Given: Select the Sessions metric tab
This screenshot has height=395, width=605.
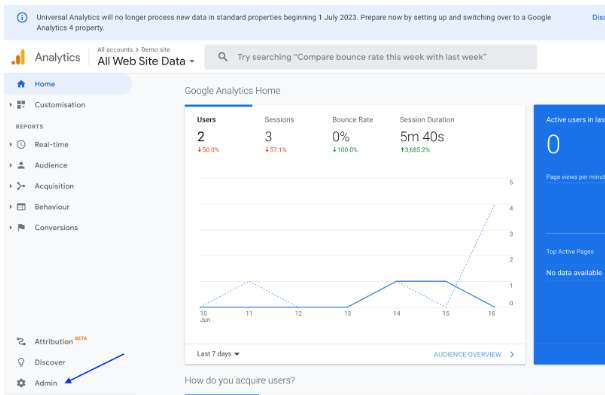Looking at the screenshot, I should point(279,135).
